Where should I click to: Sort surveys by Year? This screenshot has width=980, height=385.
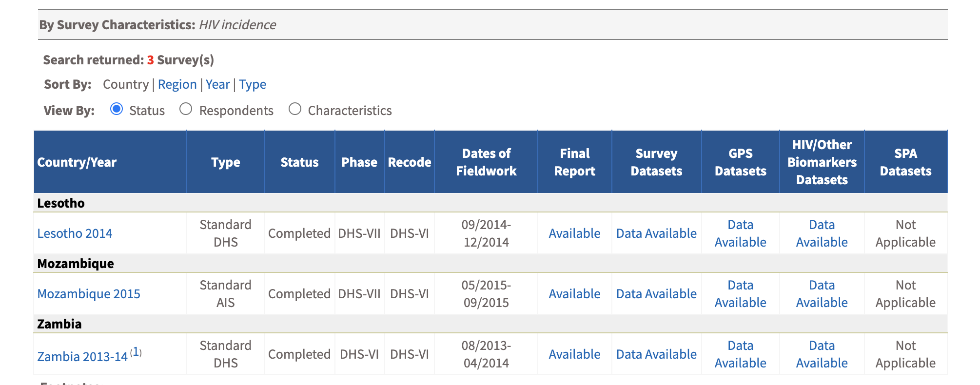[x=217, y=85]
